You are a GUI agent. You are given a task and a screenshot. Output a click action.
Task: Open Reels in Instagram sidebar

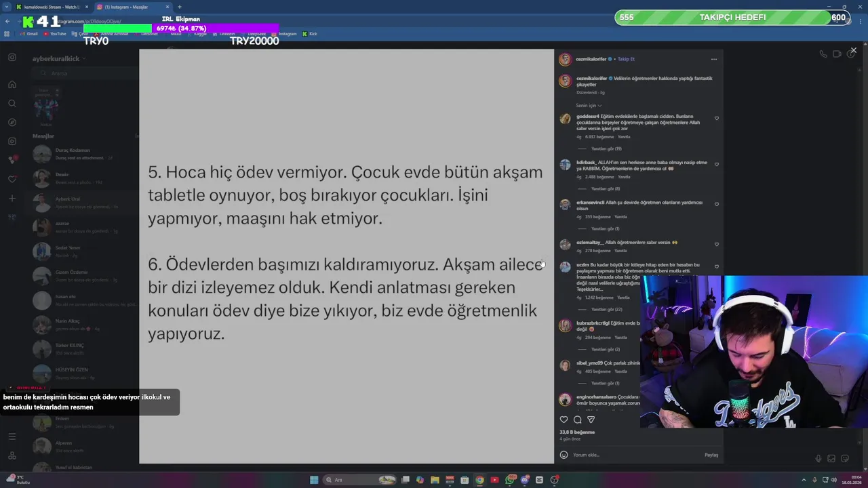(x=12, y=142)
